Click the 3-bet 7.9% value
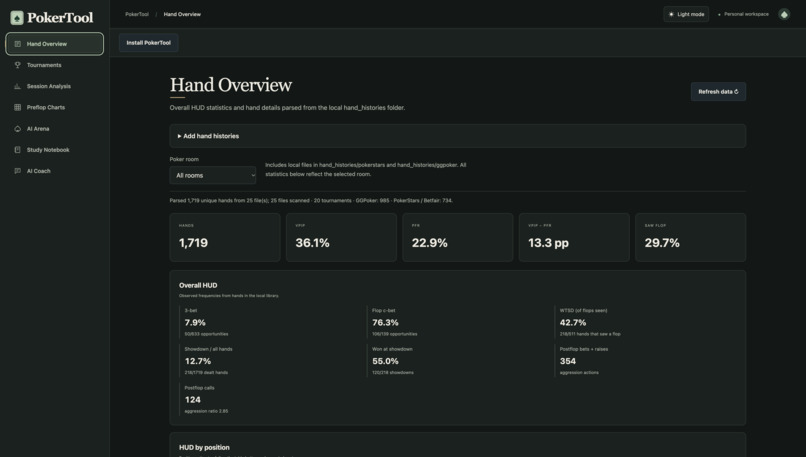The image size is (806, 457). click(x=195, y=322)
